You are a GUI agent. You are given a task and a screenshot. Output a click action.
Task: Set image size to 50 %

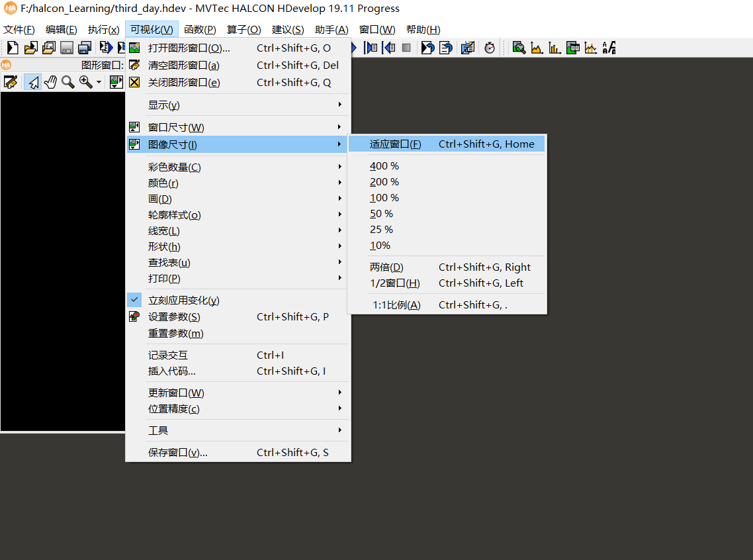(x=447, y=213)
